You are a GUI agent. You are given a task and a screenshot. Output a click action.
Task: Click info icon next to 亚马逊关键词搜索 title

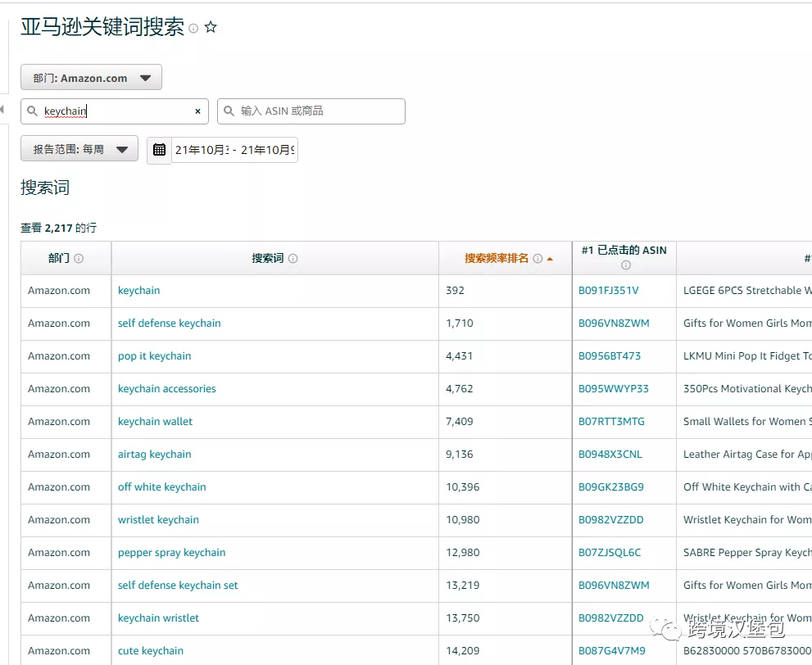coord(193,29)
